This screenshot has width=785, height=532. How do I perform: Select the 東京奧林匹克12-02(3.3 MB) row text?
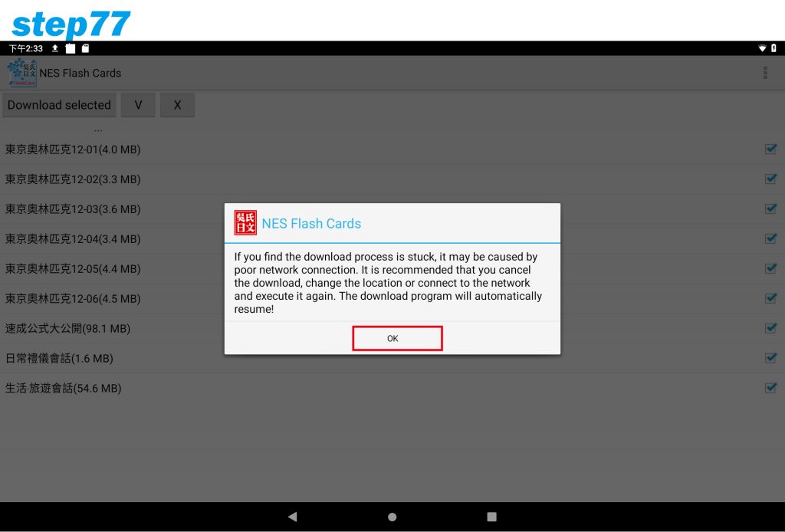pos(73,179)
